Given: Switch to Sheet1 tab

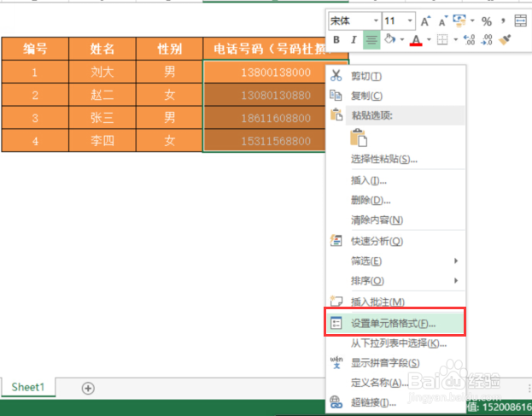Looking at the screenshot, I should (x=28, y=387).
